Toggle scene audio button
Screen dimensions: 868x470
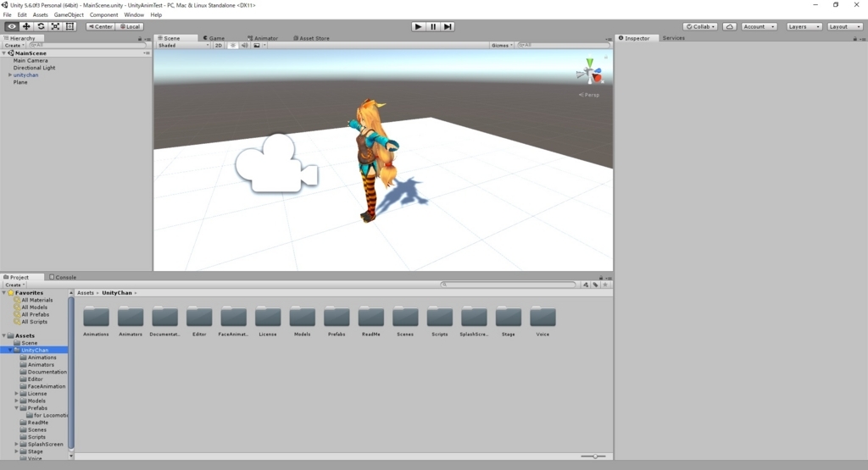245,46
